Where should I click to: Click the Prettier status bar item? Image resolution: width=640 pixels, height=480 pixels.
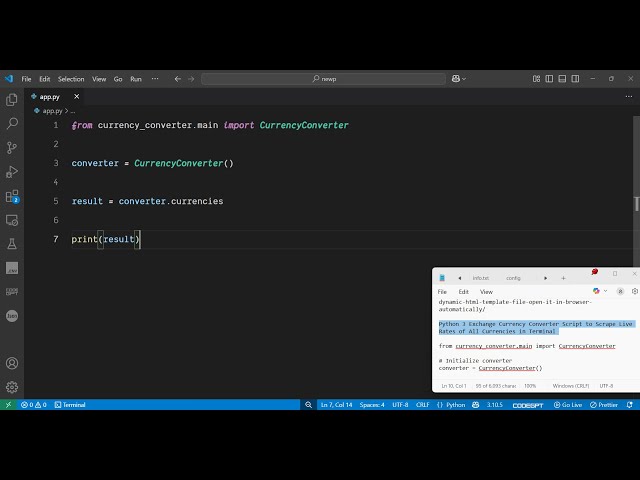coord(604,404)
